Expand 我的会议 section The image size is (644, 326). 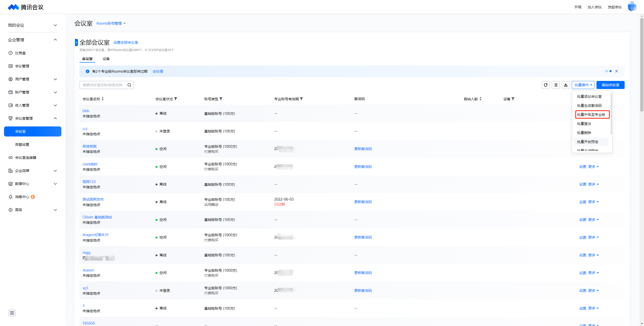33,25
